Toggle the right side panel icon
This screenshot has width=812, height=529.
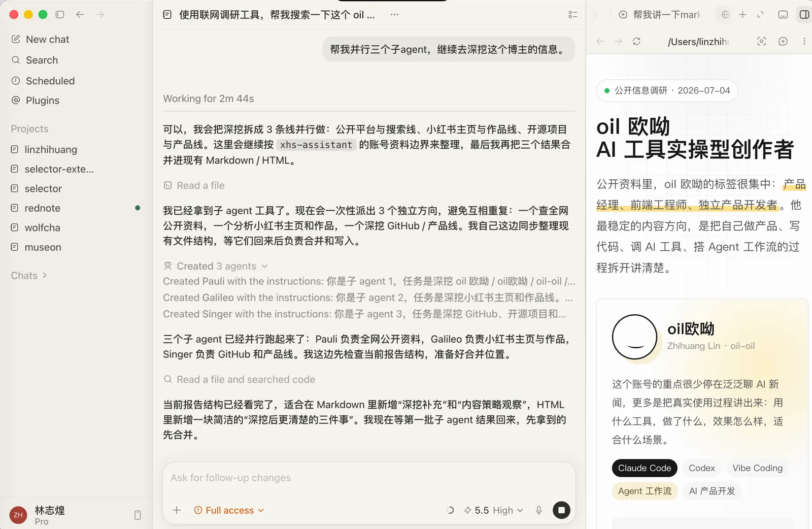coord(804,15)
